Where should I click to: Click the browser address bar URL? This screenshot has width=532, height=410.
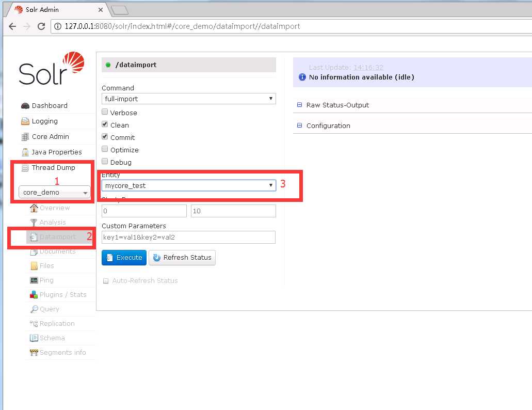[x=182, y=26]
